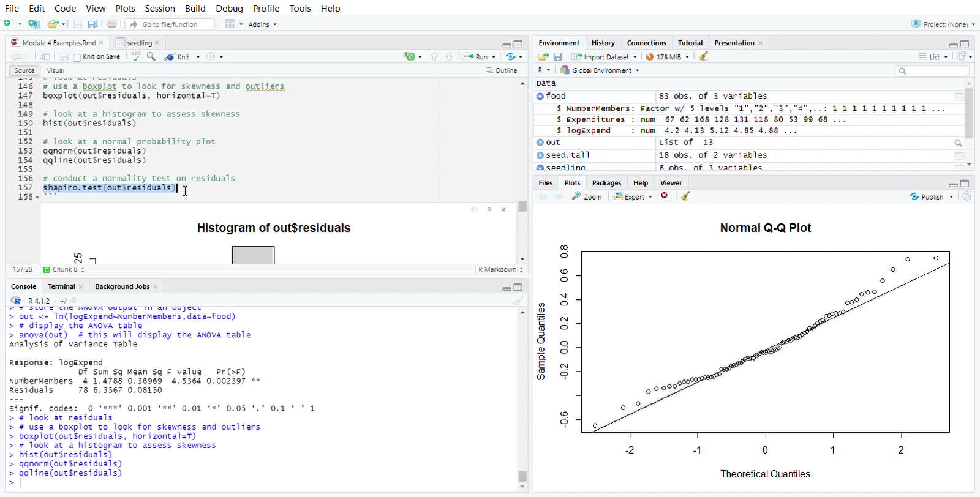Switch to the Viewer tab

[x=671, y=183]
